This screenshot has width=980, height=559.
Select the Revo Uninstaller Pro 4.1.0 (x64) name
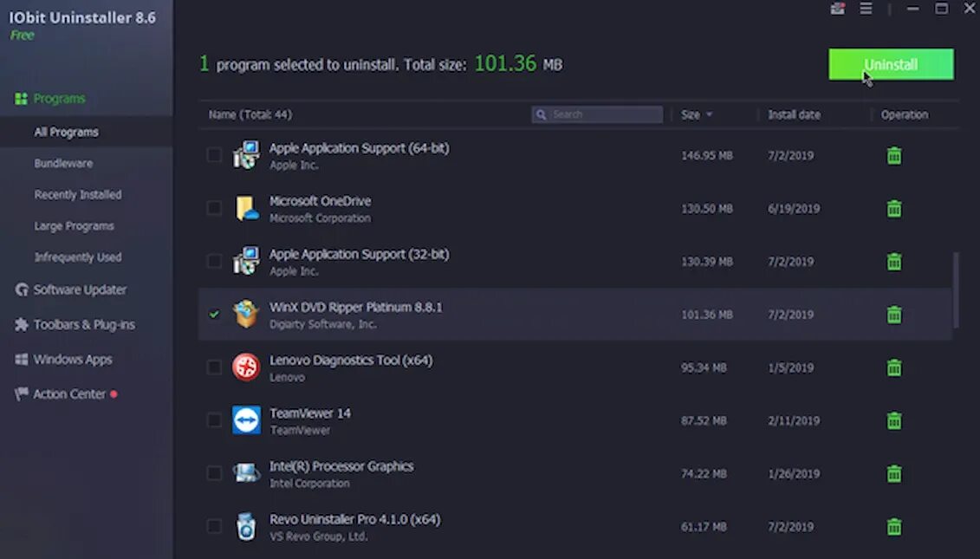tap(355, 520)
